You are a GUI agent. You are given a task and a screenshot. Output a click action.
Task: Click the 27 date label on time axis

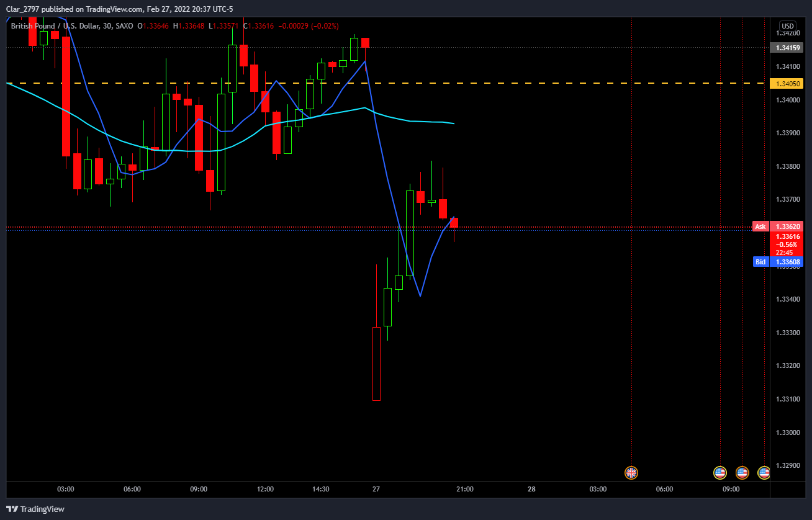coord(376,489)
